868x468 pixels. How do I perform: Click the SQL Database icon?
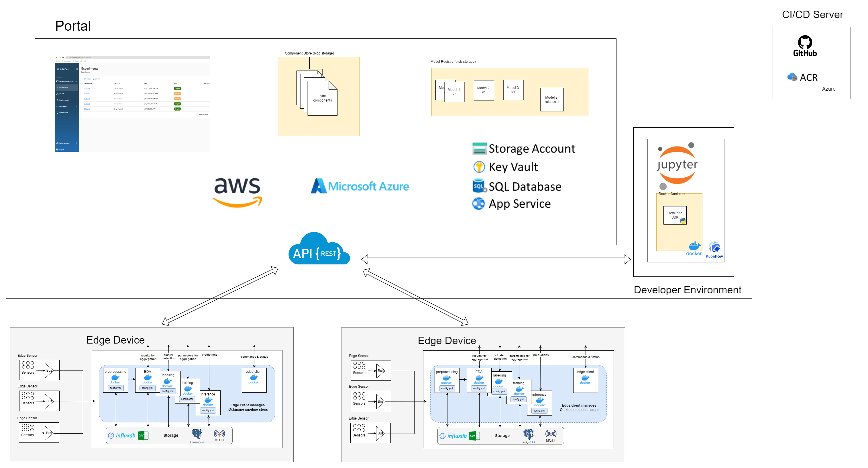[x=479, y=186]
